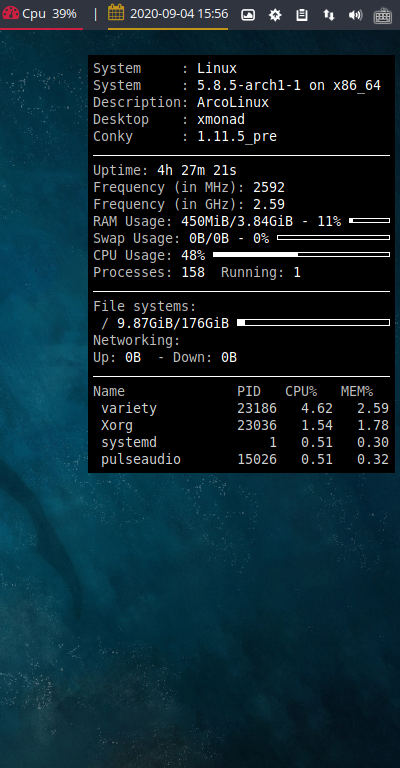This screenshot has width=400, height=768.
Task: Select the pulseaudio process row
Action: (241, 459)
